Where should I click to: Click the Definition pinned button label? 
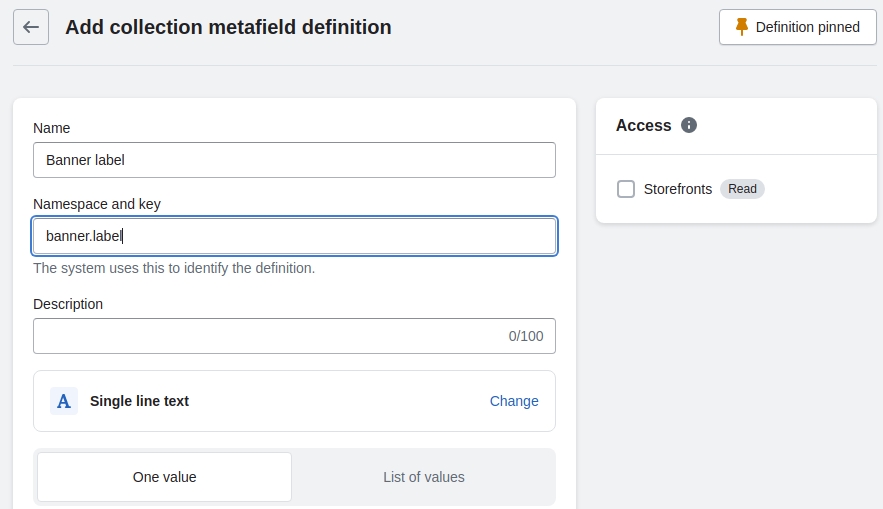[807, 27]
